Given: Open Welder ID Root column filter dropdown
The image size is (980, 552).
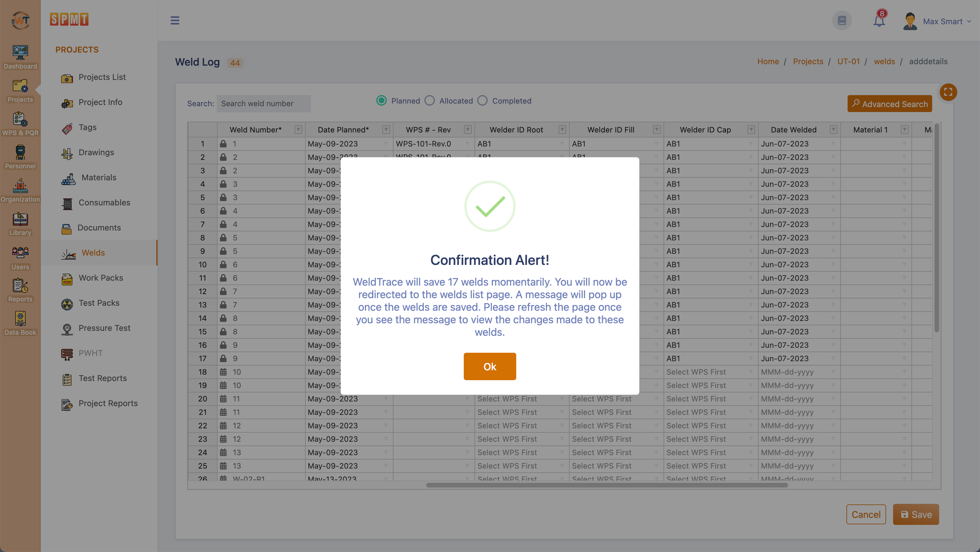Looking at the screenshot, I should pyautogui.click(x=562, y=130).
